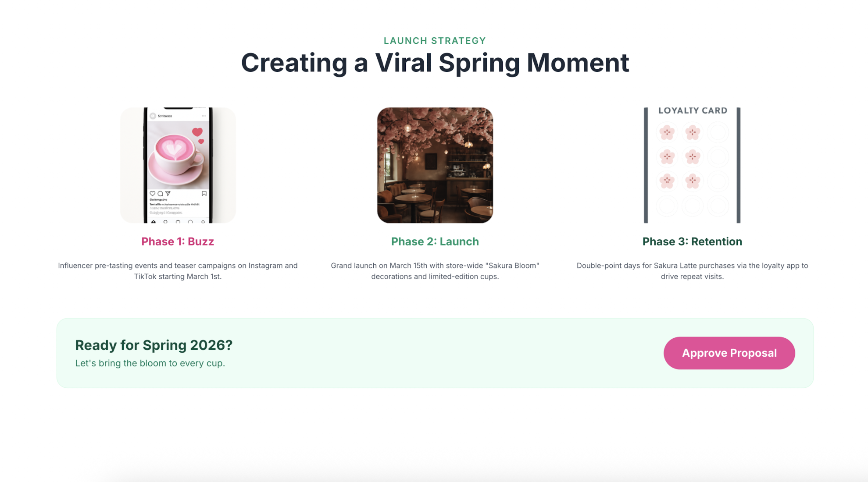This screenshot has width=868, height=482.
Task: Click the Phase 2: Launch heading
Action: 435,241
